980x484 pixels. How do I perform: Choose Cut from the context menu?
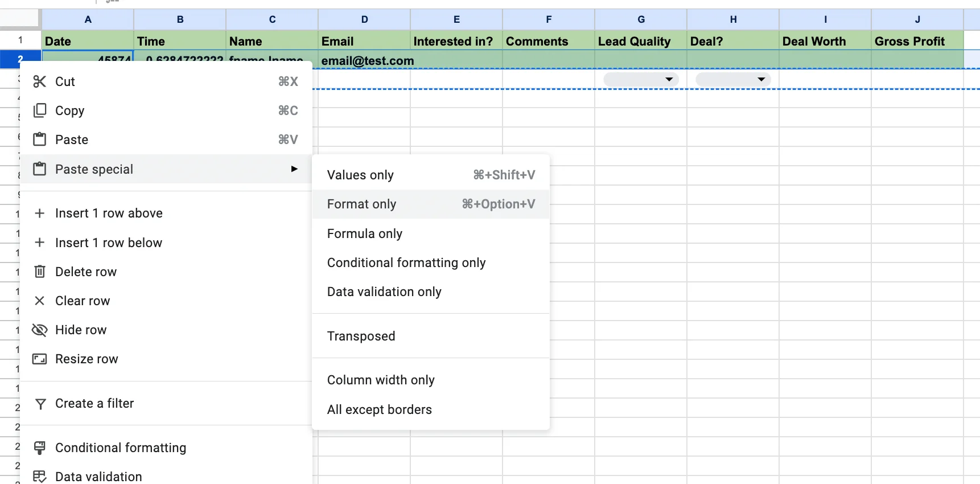(166, 81)
